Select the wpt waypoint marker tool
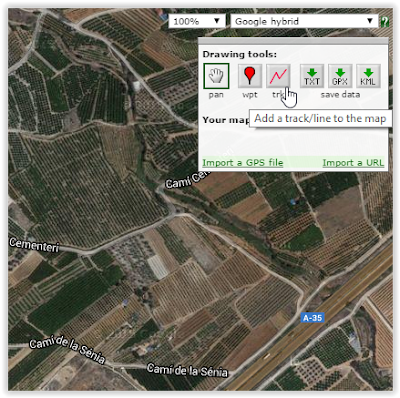 [x=250, y=76]
